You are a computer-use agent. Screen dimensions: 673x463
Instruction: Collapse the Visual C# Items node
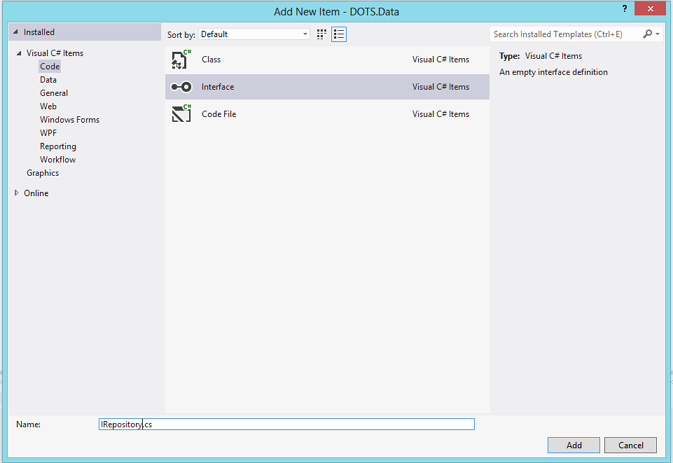(x=19, y=53)
